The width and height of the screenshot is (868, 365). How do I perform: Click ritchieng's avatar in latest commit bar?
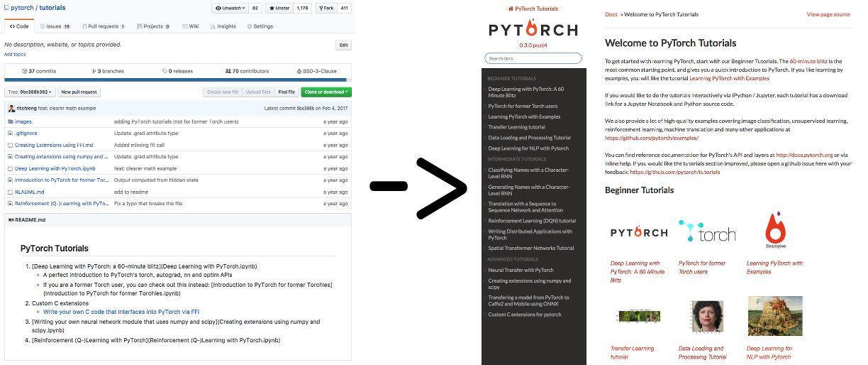point(10,108)
